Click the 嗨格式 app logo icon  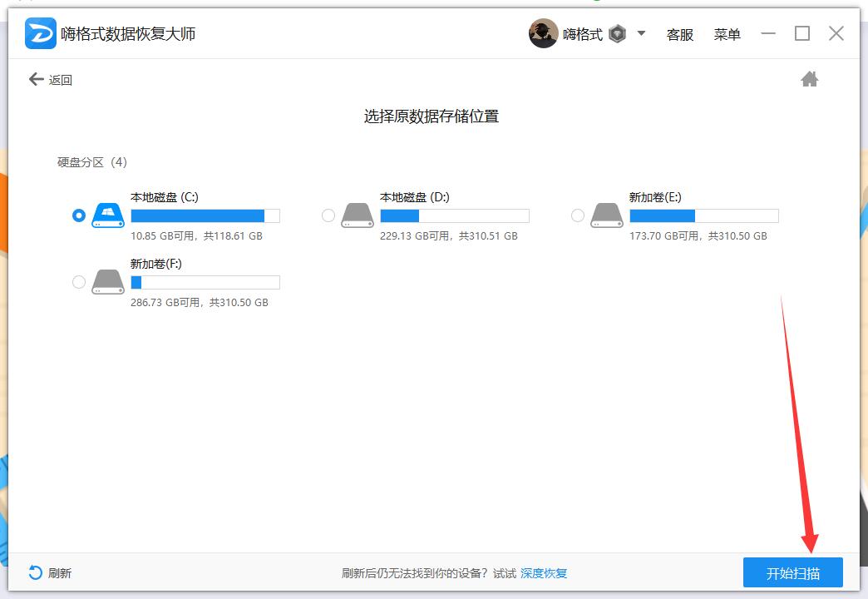[x=41, y=33]
